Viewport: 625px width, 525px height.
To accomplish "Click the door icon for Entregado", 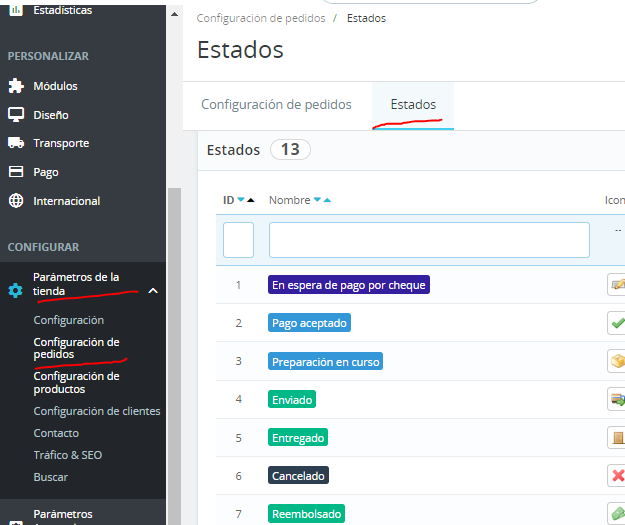I will tap(616, 437).
